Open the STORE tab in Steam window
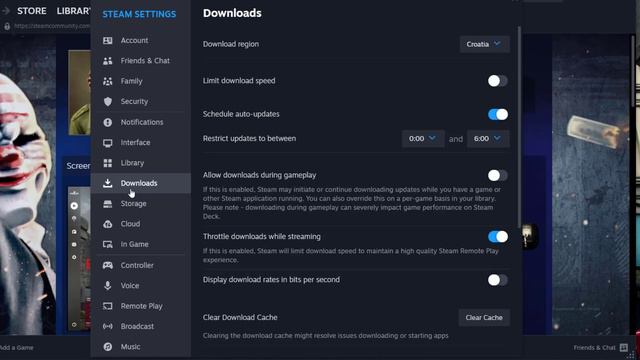Screen dimensions: 640x360 pos(31,11)
